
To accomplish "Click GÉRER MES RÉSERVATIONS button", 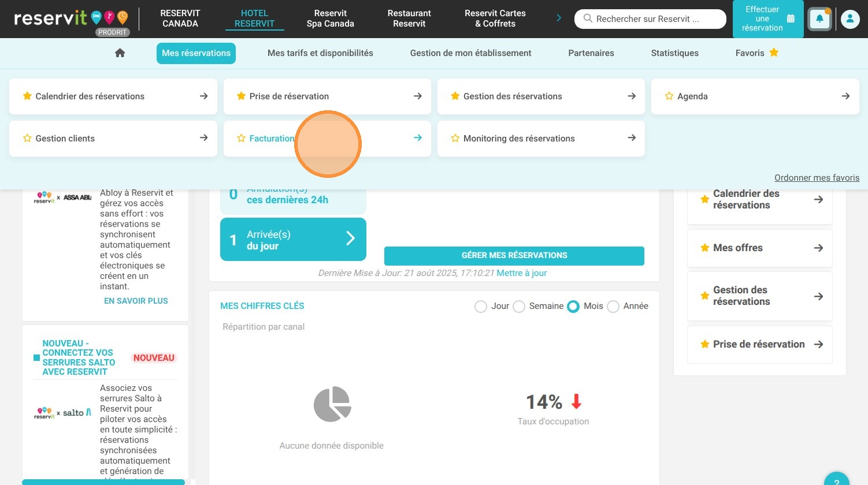I will pyautogui.click(x=514, y=256).
